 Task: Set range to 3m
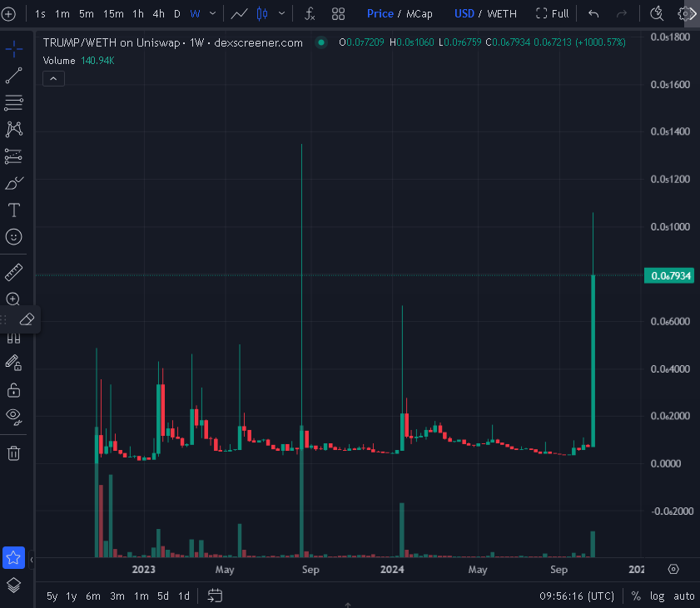pos(117,596)
